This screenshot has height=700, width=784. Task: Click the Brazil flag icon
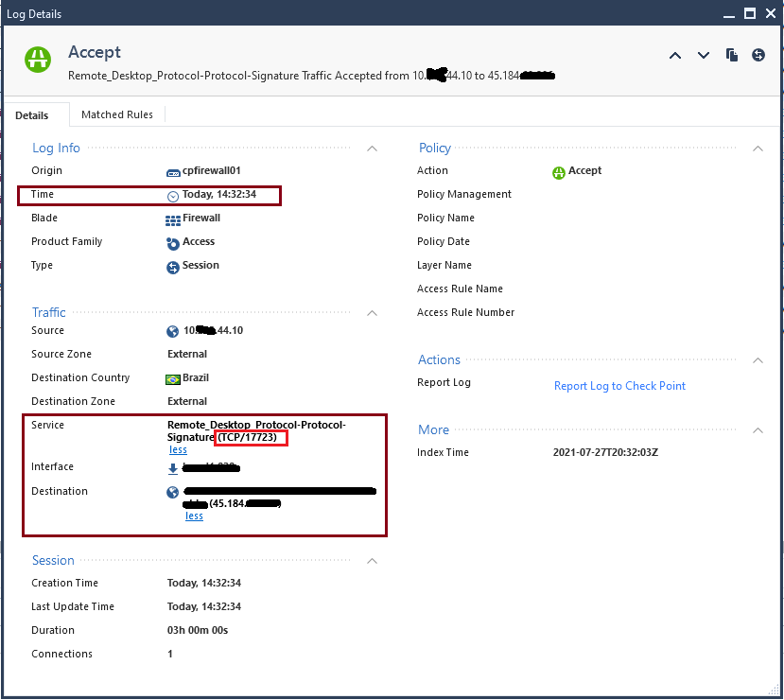click(x=173, y=378)
